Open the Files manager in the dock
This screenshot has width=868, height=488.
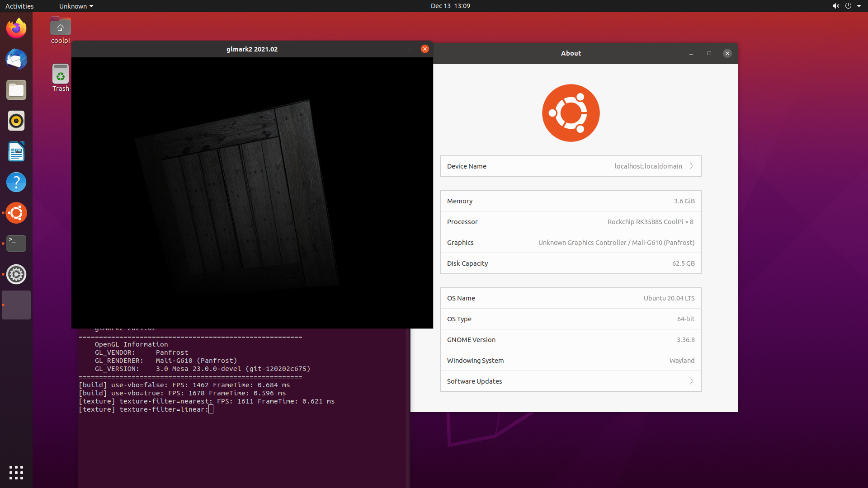(16, 90)
